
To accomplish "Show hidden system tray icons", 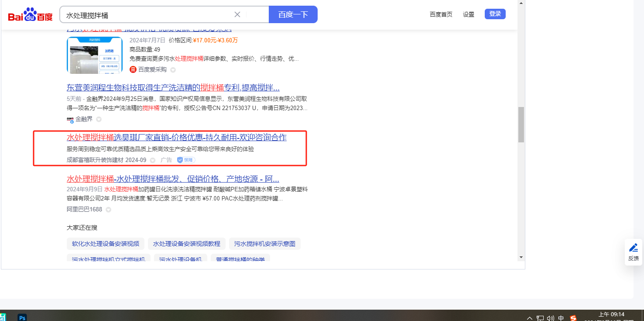I will (530, 318).
